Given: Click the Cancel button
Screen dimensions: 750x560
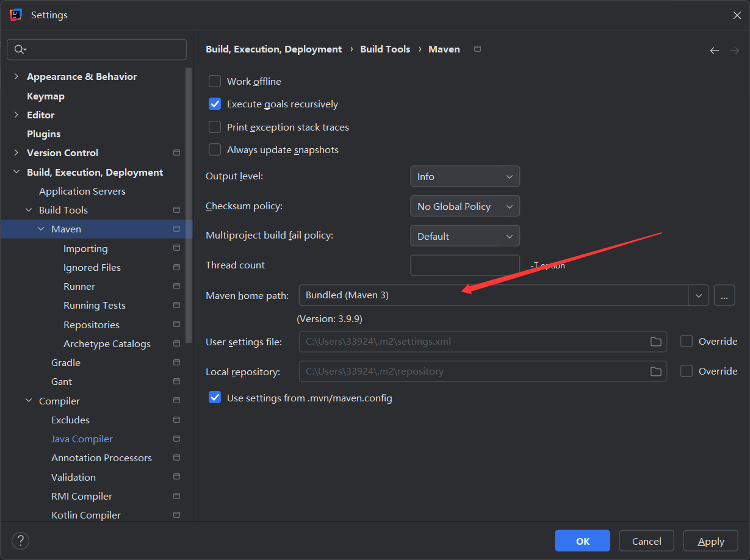Looking at the screenshot, I should (x=646, y=541).
